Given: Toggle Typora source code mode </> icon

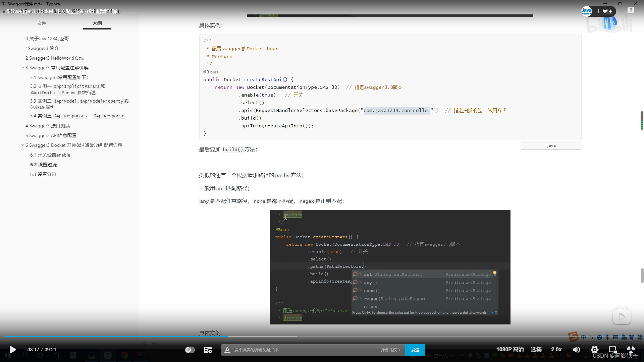Looking at the screenshot, I should 154,344.
